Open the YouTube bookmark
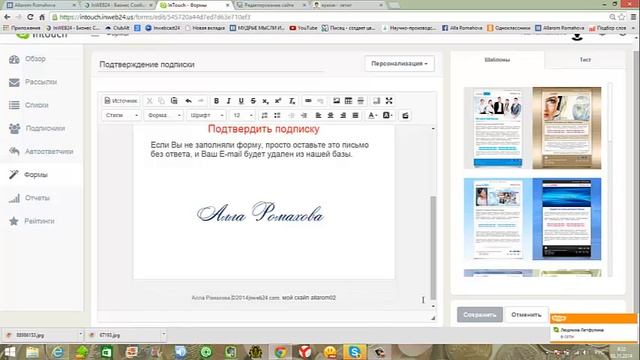Screen dimensions: 640x360 point(303,28)
